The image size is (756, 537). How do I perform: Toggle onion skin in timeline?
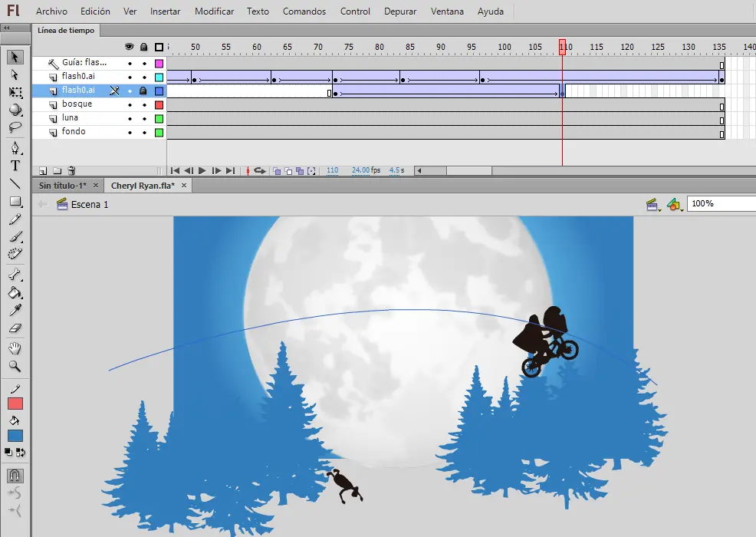(277, 170)
